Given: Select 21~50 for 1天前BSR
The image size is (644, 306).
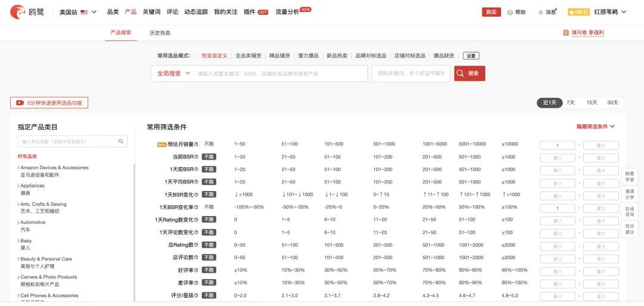Looking at the screenshot, I should [x=289, y=170].
